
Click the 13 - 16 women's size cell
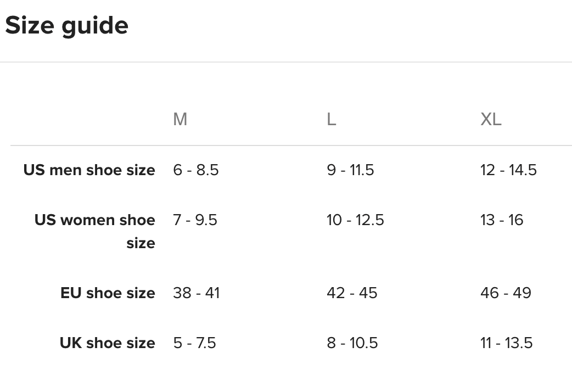pos(502,220)
